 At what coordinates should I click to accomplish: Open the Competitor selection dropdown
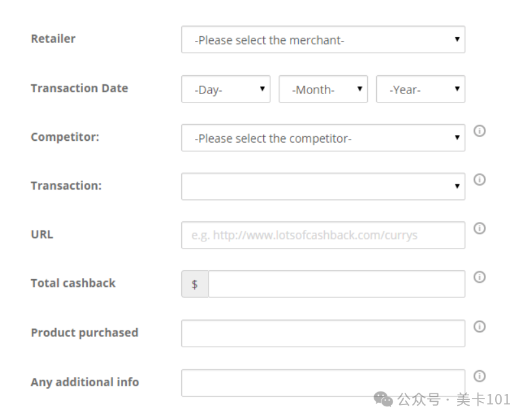click(x=323, y=138)
